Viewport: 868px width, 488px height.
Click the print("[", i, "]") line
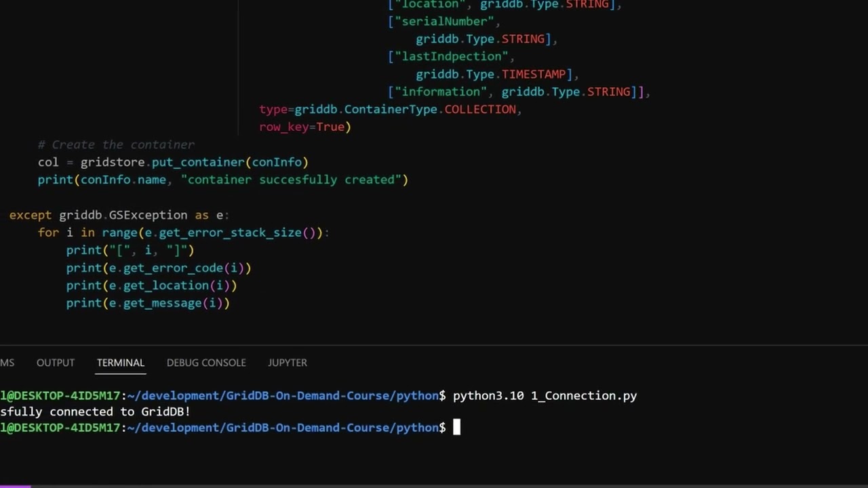click(x=130, y=250)
